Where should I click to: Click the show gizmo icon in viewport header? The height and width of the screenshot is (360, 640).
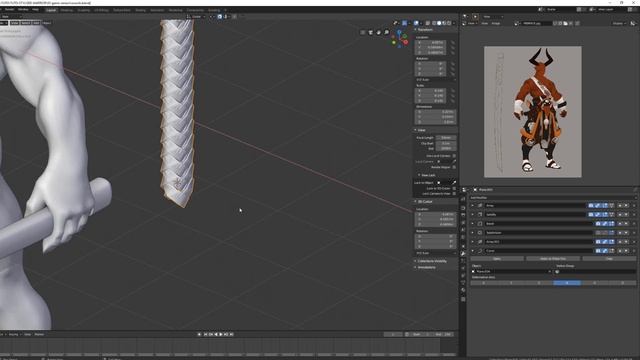pos(404,23)
